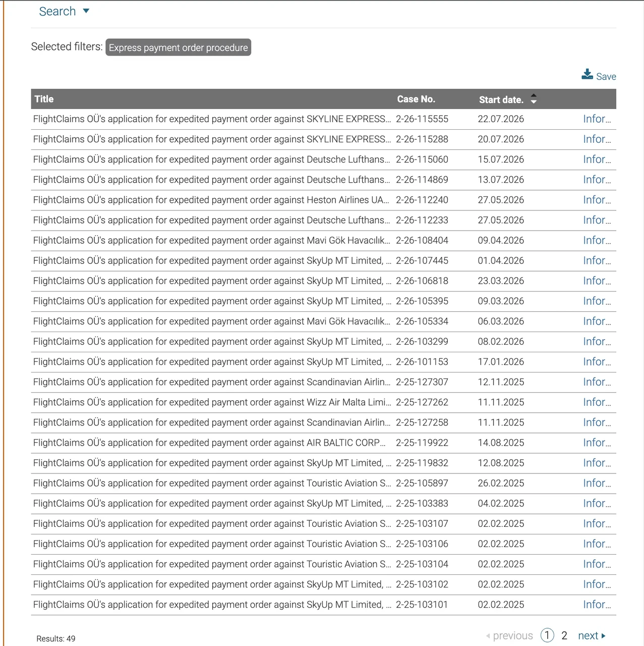This screenshot has width=644, height=646.
Task: Open Infor link for case 2-26-105395
Action: 597,300
